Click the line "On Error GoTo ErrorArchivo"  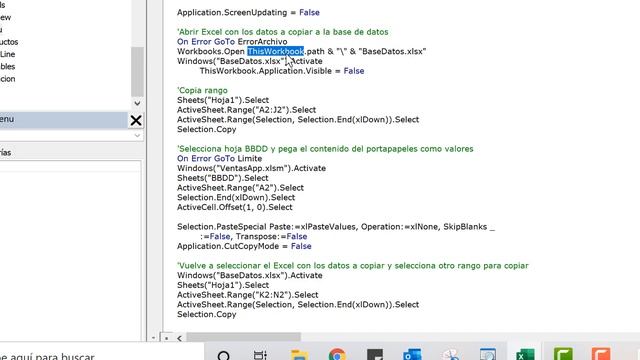pos(232,42)
